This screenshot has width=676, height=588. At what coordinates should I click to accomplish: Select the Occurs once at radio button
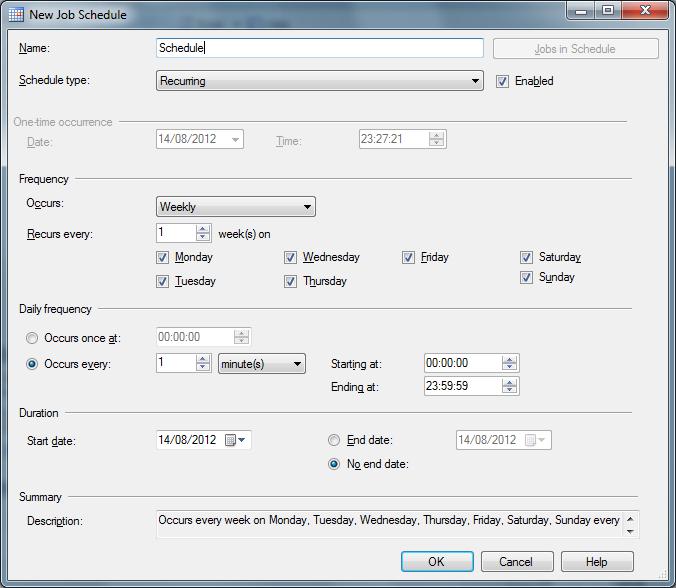click(x=32, y=338)
